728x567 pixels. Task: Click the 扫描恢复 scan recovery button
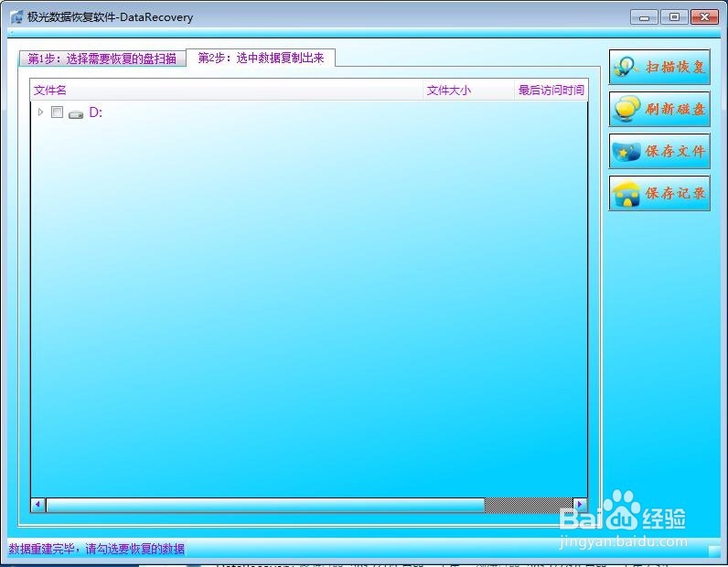(659, 67)
